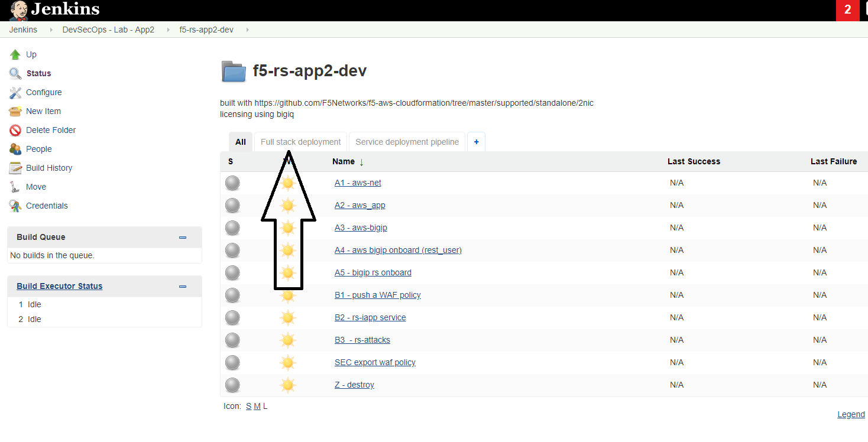The width and height of the screenshot is (868, 442).
Task: Click the S status column header
Action: tap(231, 161)
